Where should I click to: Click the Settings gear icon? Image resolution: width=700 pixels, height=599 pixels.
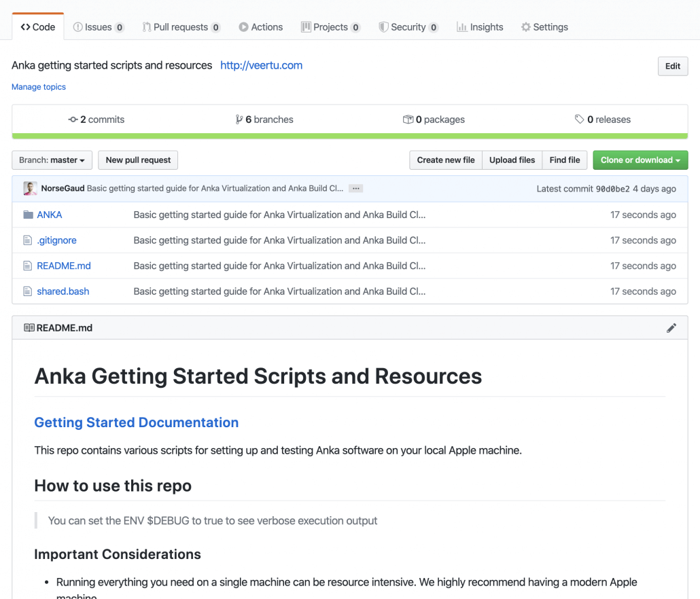526,26
